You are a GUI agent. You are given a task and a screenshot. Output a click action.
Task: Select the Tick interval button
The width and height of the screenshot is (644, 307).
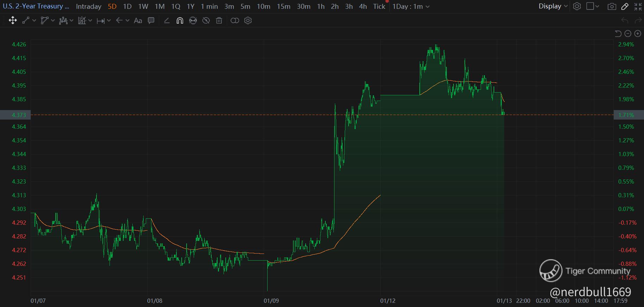(379, 6)
